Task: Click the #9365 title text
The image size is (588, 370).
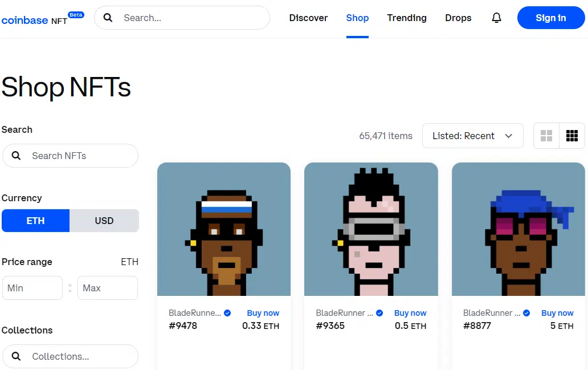Action: 330,326
